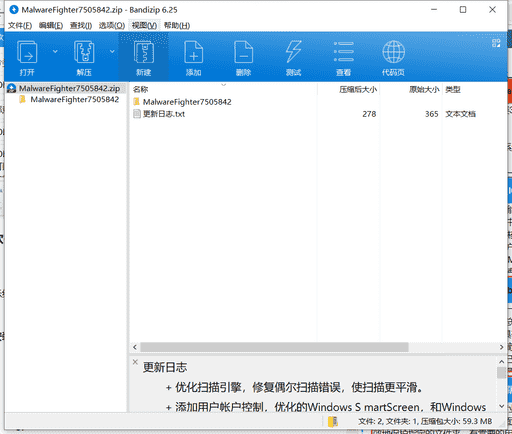The image size is (512, 434).
Task: Click the 更新日志.txt file icon
Action: click(x=137, y=114)
